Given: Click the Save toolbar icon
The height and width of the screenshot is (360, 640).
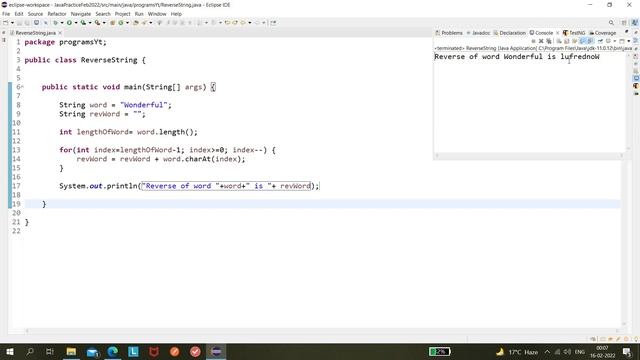Looking at the screenshot, I should [19, 23].
